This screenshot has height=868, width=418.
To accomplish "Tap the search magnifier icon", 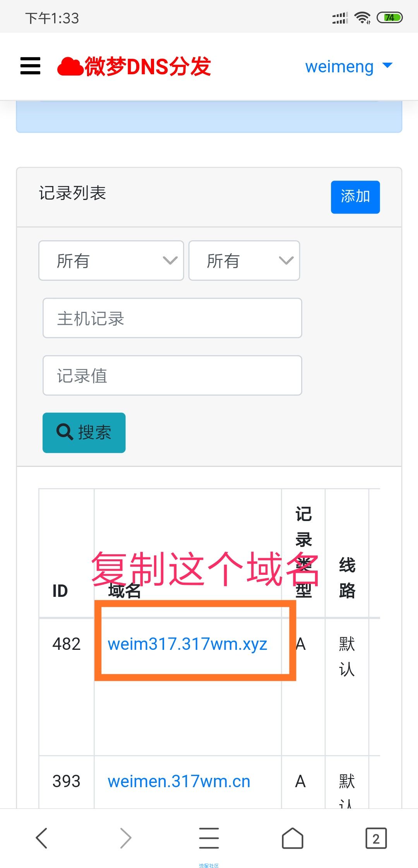I will pos(65,432).
